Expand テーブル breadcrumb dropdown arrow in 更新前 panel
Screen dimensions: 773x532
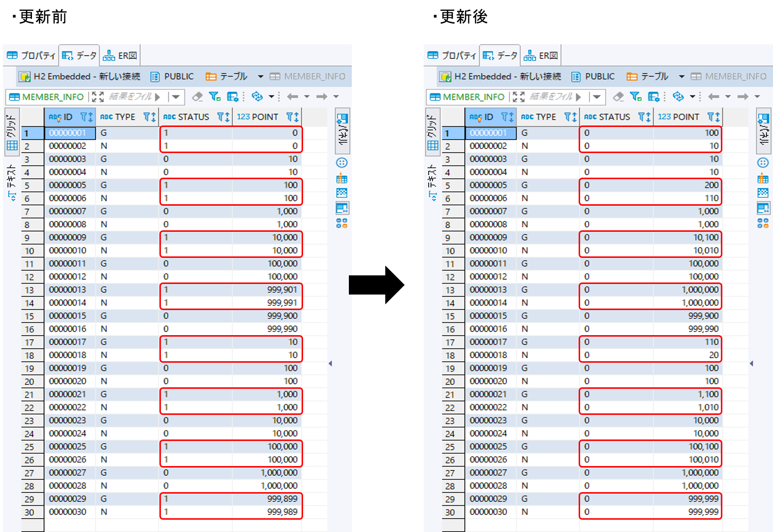[x=261, y=77]
